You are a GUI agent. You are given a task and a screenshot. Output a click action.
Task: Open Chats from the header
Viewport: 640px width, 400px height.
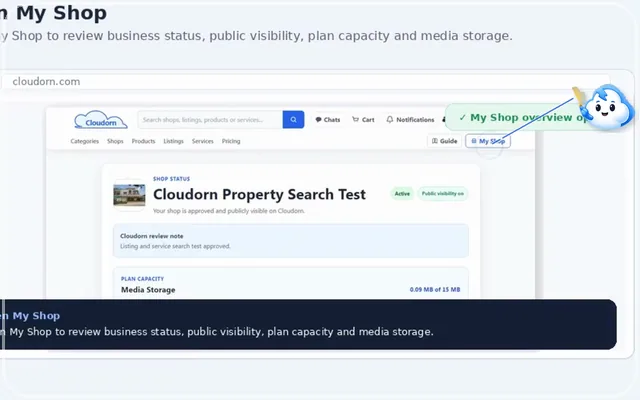[327, 120]
